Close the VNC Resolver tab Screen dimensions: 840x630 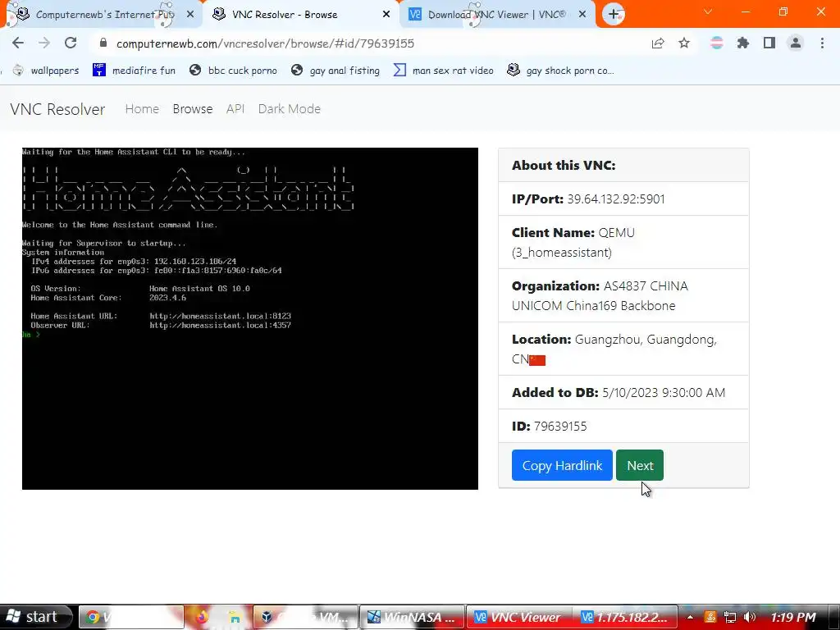click(x=386, y=15)
